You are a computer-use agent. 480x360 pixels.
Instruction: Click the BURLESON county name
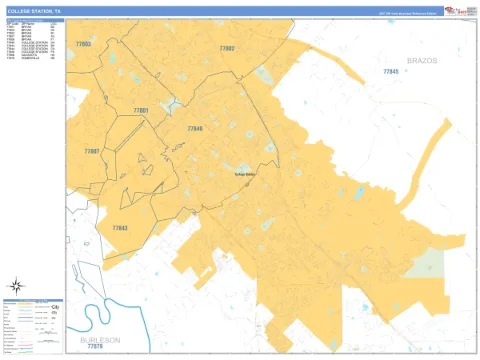coord(100,340)
